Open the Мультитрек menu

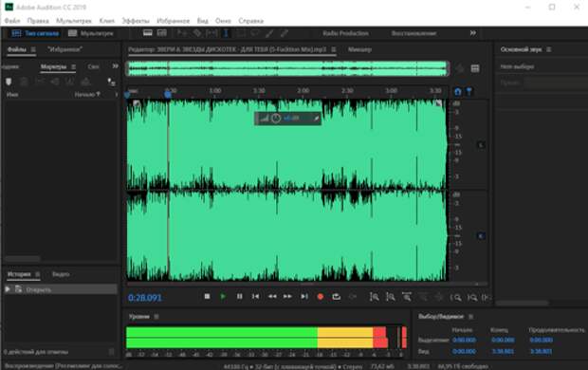pyautogui.click(x=74, y=21)
